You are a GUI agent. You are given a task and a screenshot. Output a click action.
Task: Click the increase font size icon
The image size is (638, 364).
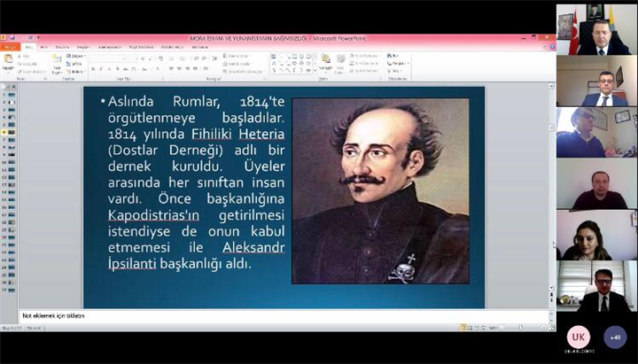point(143,58)
